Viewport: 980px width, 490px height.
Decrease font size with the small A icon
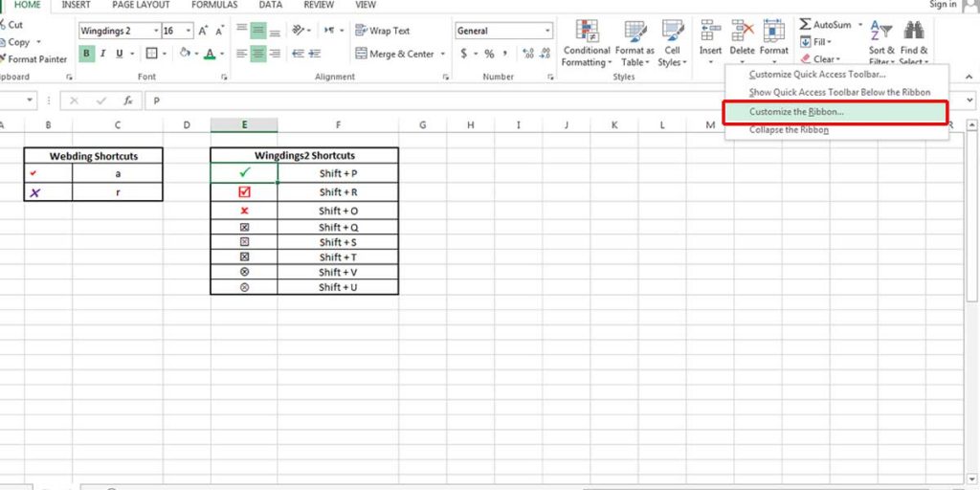(x=220, y=31)
